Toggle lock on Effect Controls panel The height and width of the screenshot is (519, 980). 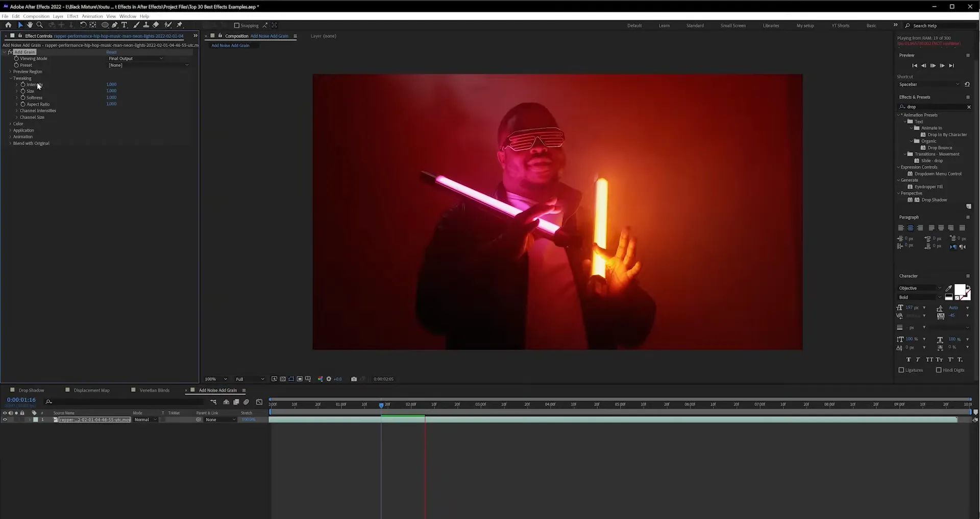click(20, 36)
